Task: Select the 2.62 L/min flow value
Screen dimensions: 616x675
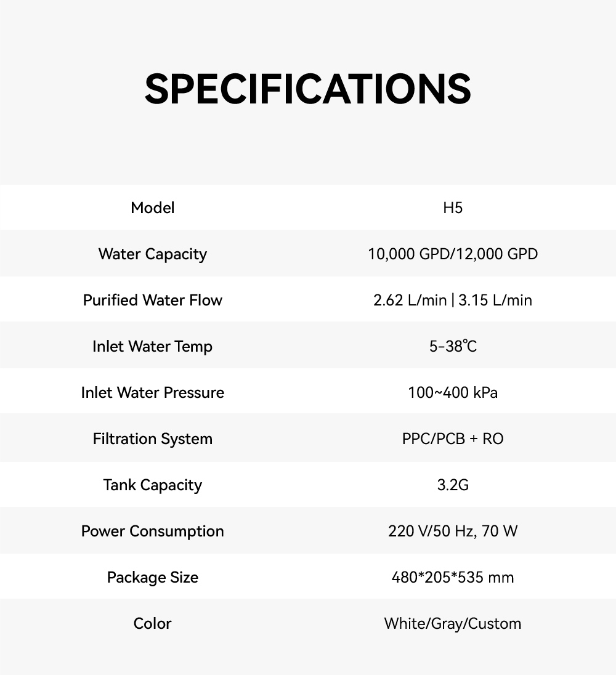Action: point(410,300)
